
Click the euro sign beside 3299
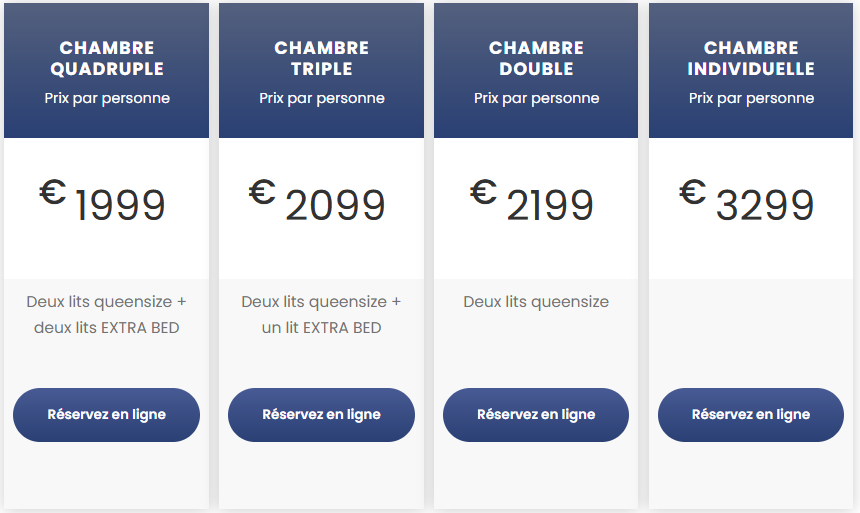pos(692,191)
